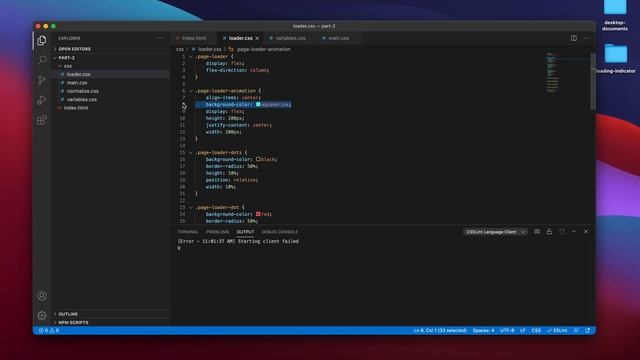Screen dimensions: 640x360
Task: Select the Output panel tab
Action: pyautogui.click(x=245, y=232)
